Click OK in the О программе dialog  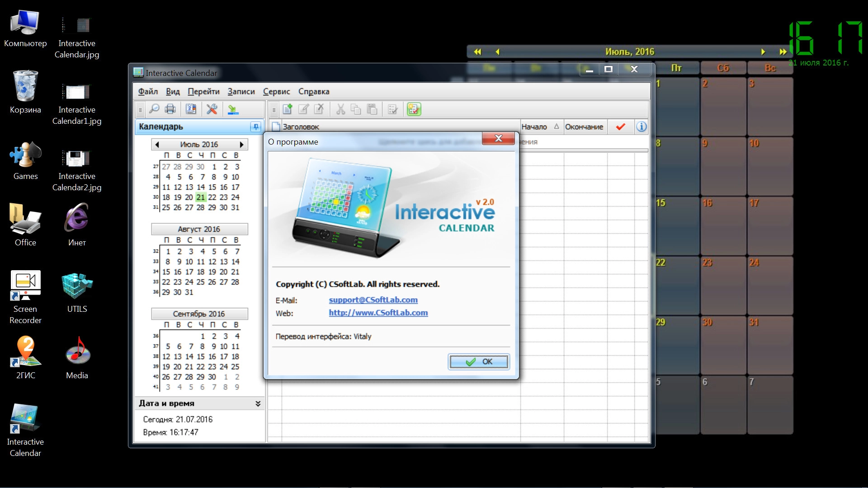tap(479, 361)
